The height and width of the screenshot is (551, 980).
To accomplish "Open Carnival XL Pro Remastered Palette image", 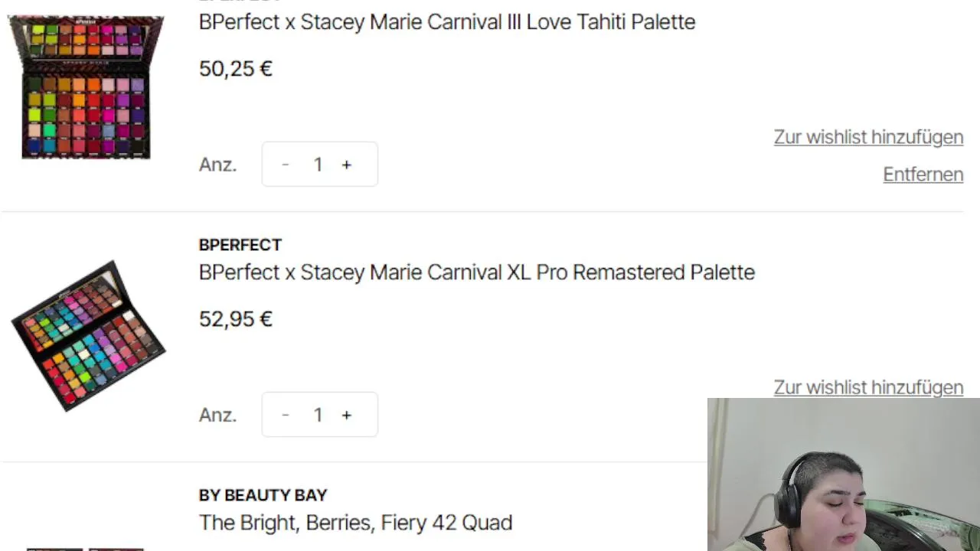I will point(88,337).
